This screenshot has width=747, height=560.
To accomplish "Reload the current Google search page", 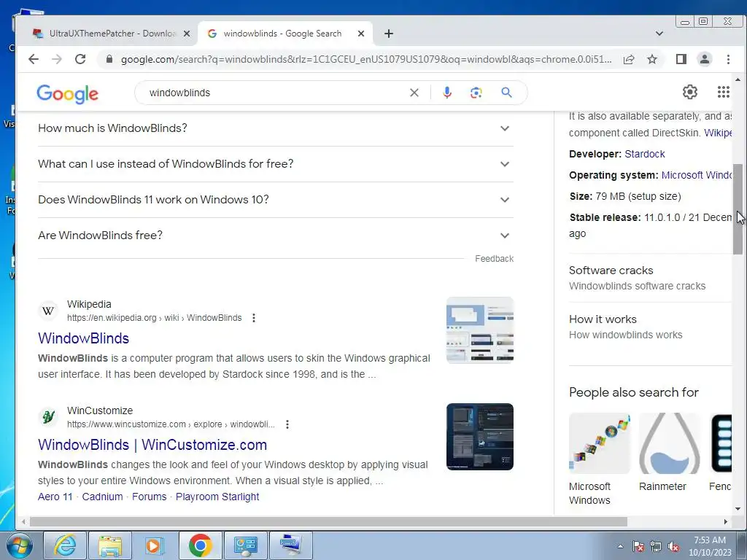I will (80, 59).
